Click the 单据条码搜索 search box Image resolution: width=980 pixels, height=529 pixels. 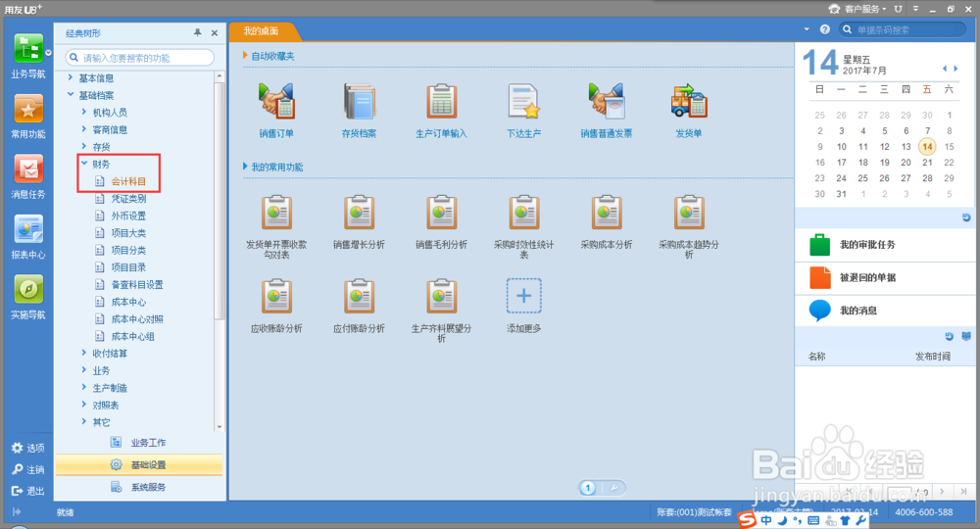pos(903,29)
